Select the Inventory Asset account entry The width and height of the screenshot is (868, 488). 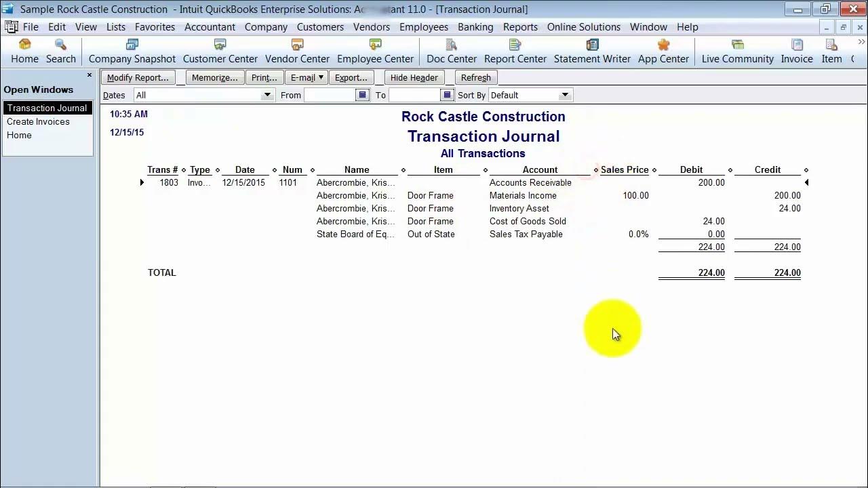coord(519,208)
